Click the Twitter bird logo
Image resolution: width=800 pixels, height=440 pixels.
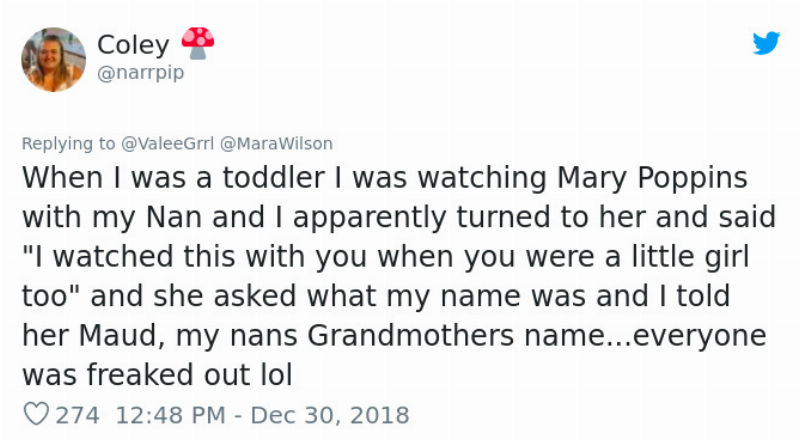766,43
